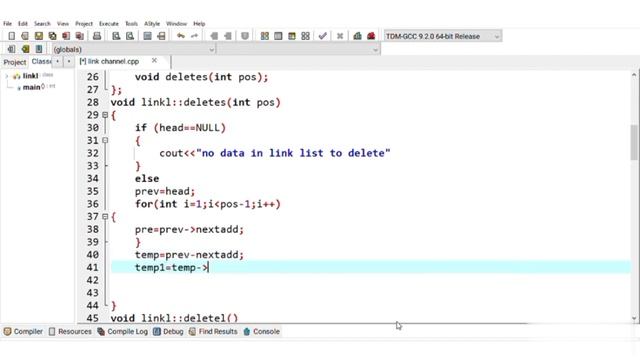Expand the linkl class tree node
The image size is (640, 360).
[x=7, y=76]
